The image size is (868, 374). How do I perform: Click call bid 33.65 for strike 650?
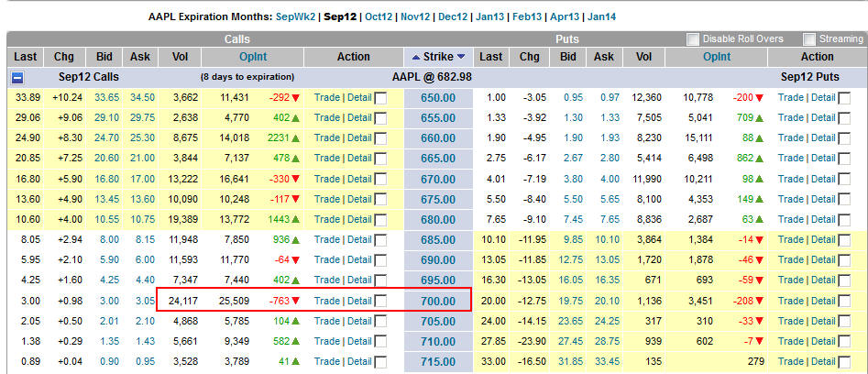coord(107,97)
